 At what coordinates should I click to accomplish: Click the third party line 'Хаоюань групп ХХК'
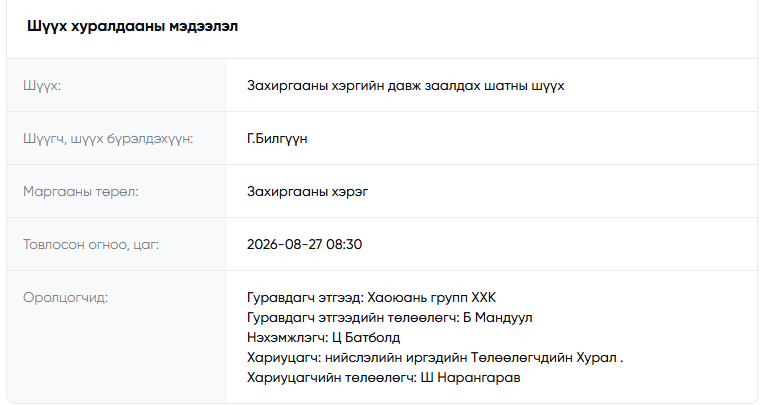[432, 298]
